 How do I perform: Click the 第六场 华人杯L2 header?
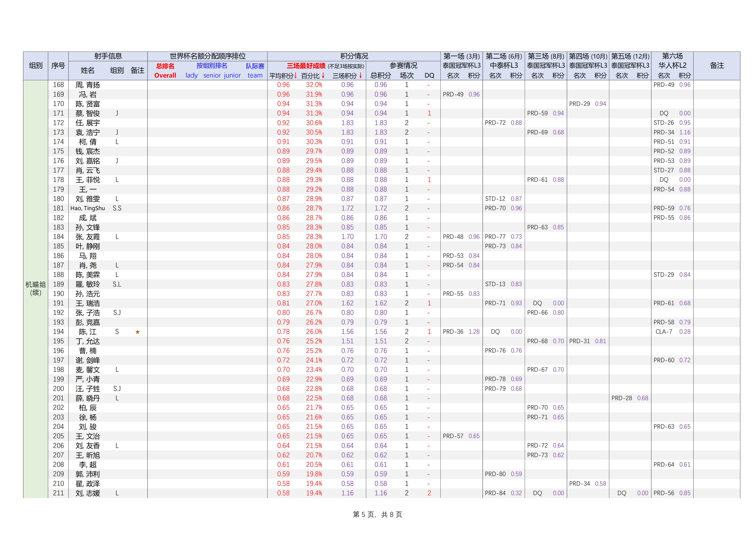click(x=672, y=61)
